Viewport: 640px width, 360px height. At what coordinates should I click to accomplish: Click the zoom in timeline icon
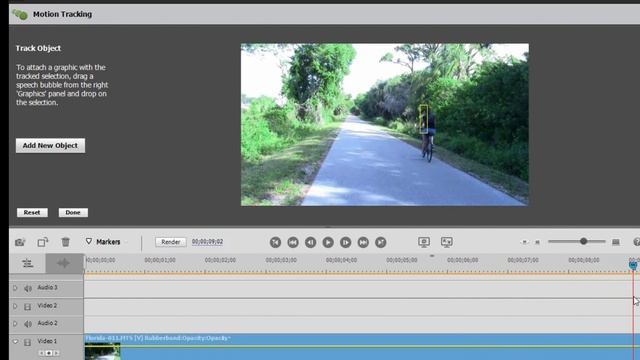click(616, 242)
